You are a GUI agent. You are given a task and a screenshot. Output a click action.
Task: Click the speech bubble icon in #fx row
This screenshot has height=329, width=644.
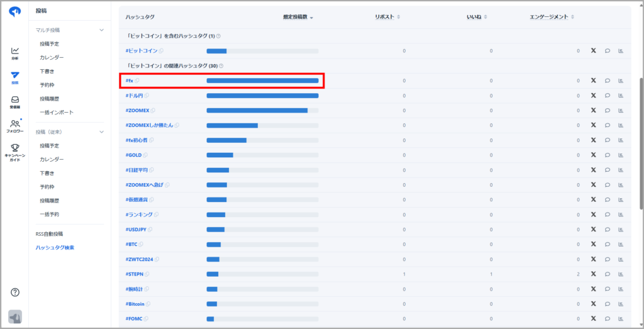tap(607, 81)
